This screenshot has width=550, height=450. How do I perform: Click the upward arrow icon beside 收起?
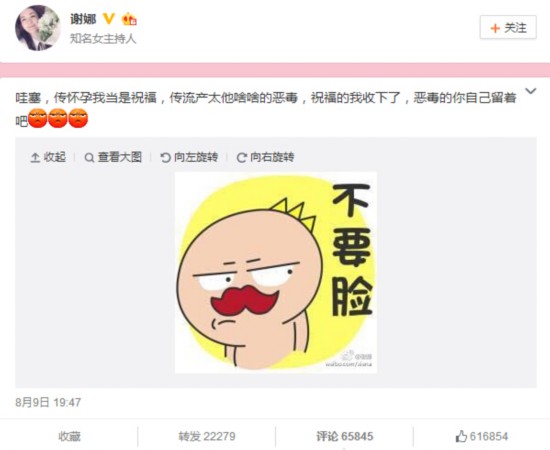coord(35,158)
